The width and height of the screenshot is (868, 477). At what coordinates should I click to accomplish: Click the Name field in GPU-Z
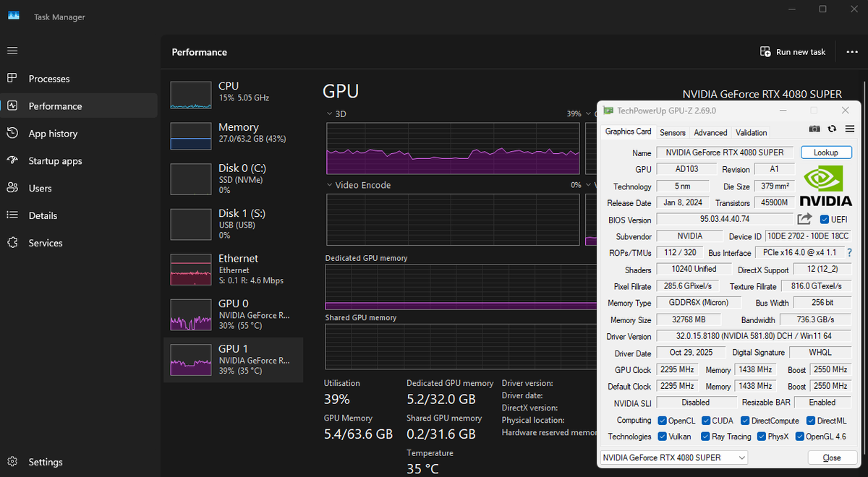tap(726, 152)
